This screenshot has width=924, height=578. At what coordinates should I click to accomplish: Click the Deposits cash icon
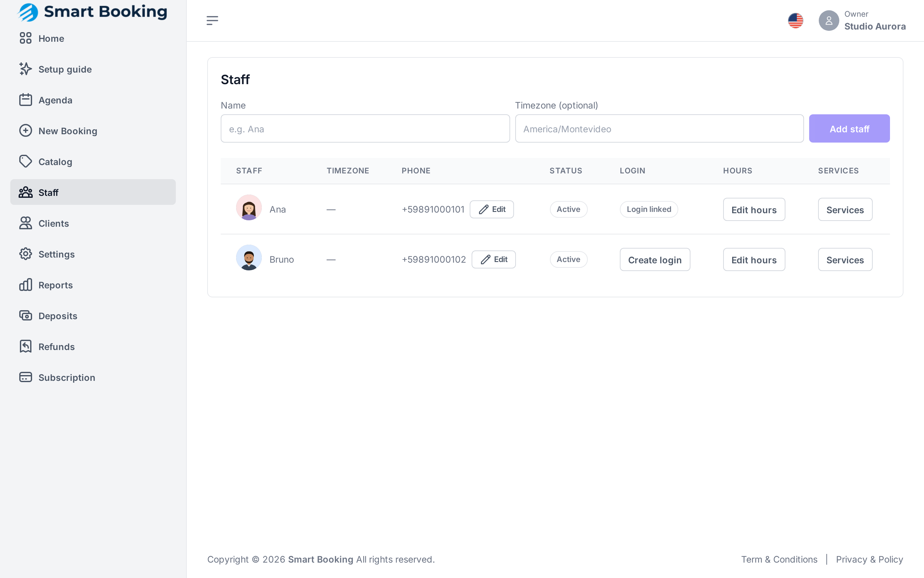pyautogui.click(x=26, y=316)
